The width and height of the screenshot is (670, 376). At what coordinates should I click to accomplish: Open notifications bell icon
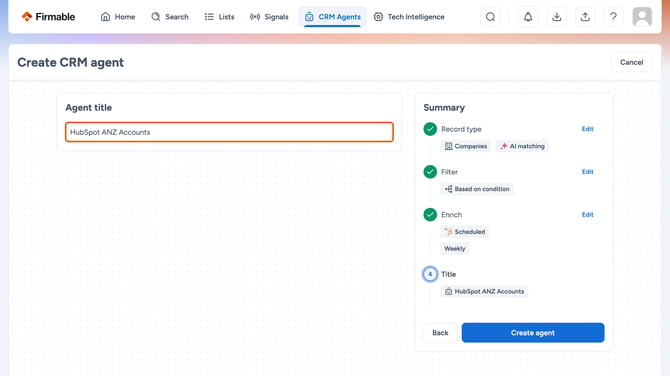(x=528, y=17)
